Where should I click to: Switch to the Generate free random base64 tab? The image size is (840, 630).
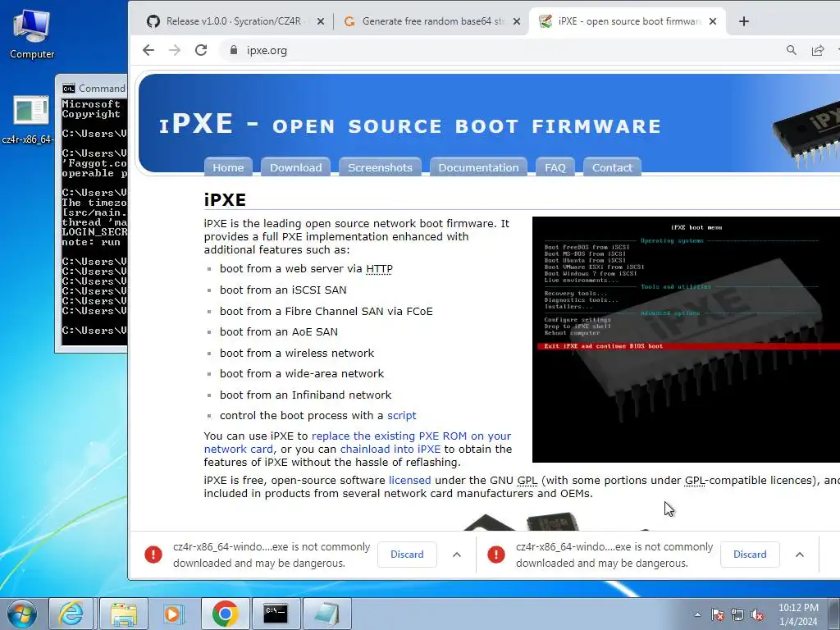430,21
